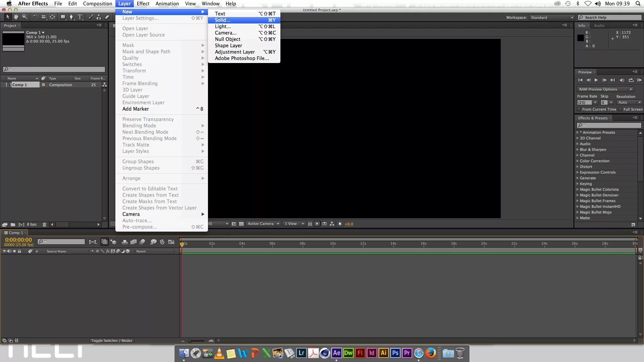Choose Solid... from the New submenu

point(244,20)
